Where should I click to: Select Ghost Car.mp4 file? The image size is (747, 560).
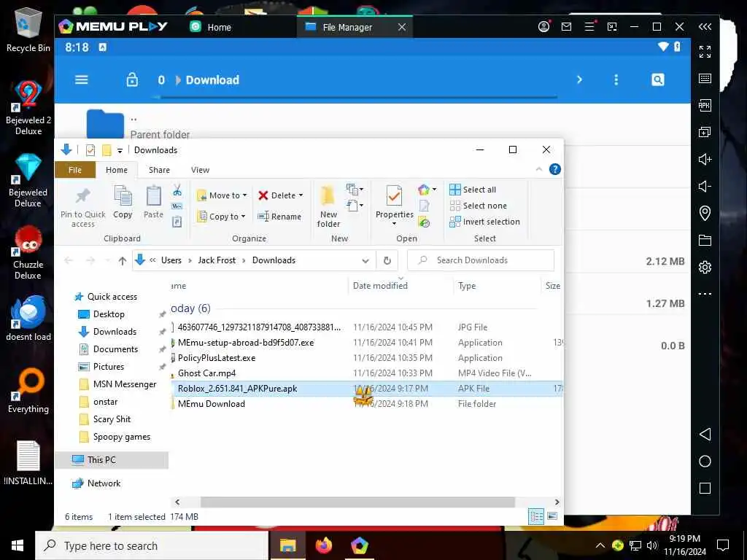click(x=206, y=373)
